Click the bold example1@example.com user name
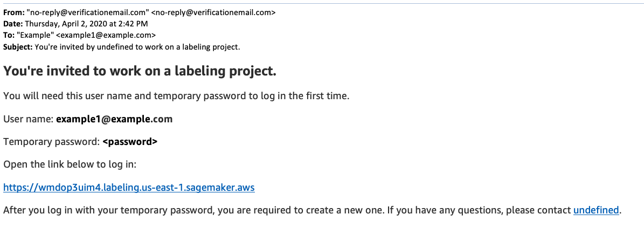The height and width of the screenshot is (235, 644). pos(114,119)
